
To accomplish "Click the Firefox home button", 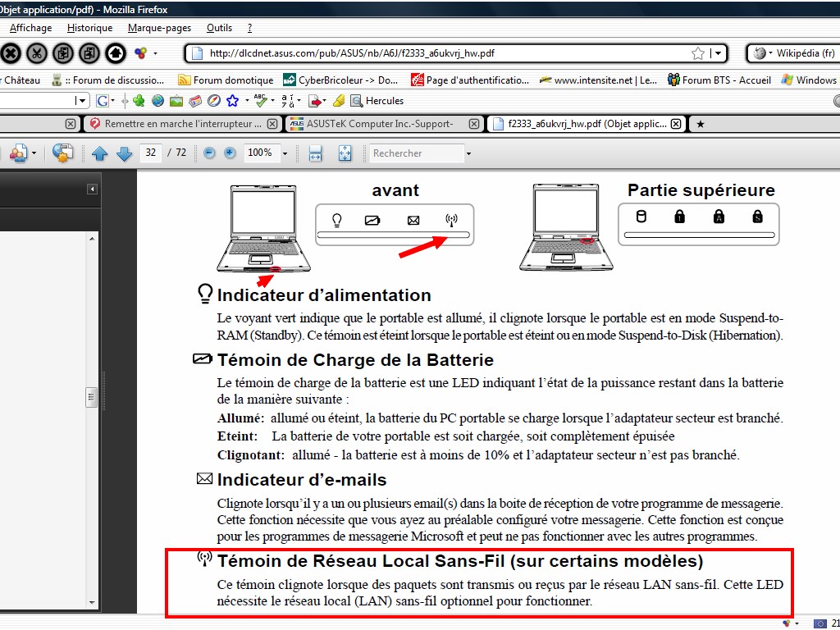I will (116, 53).
